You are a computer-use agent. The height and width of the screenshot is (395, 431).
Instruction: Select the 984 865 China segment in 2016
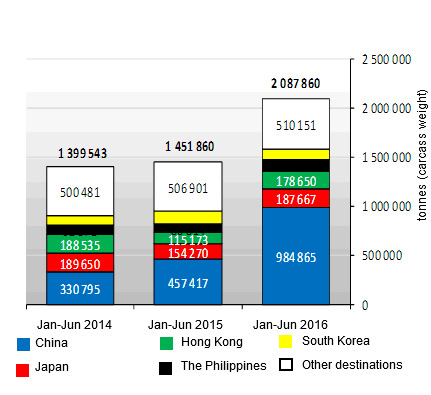pyautogui.click(x=296, y=256)
